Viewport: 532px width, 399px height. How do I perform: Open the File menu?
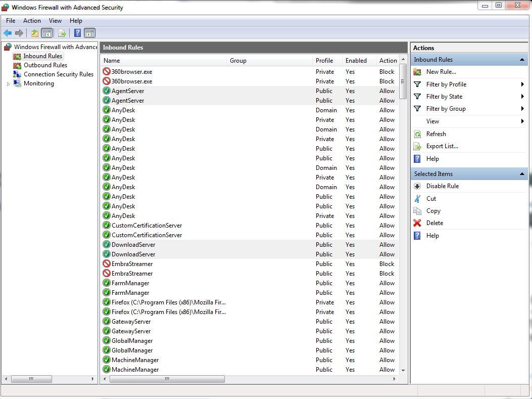[11, 21]
